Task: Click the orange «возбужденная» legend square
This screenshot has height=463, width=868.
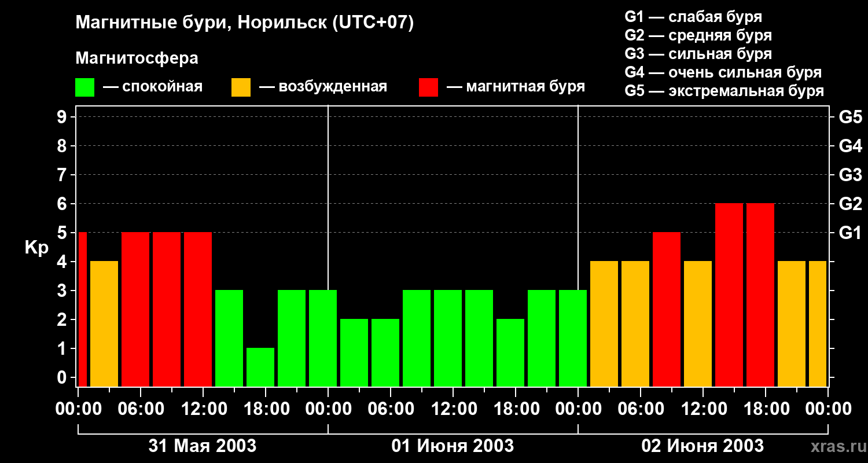Action: coord(241,87)
